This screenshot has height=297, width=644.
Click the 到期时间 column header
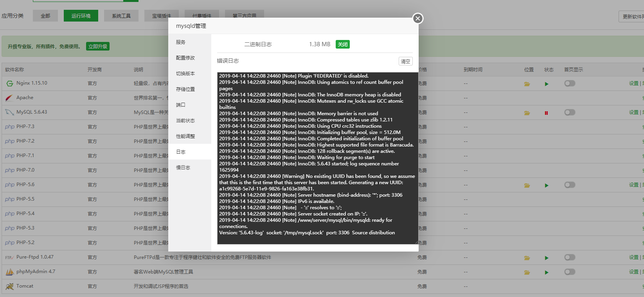473,70
